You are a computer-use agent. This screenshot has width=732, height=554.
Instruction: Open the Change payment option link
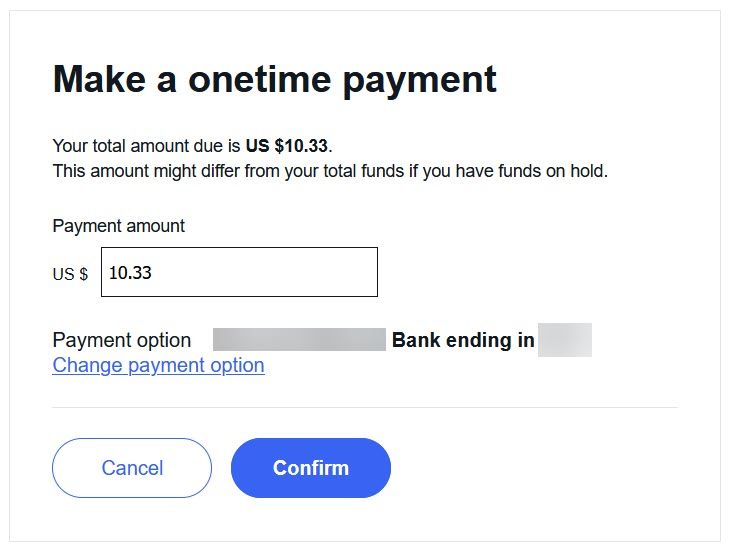[158, 365]
